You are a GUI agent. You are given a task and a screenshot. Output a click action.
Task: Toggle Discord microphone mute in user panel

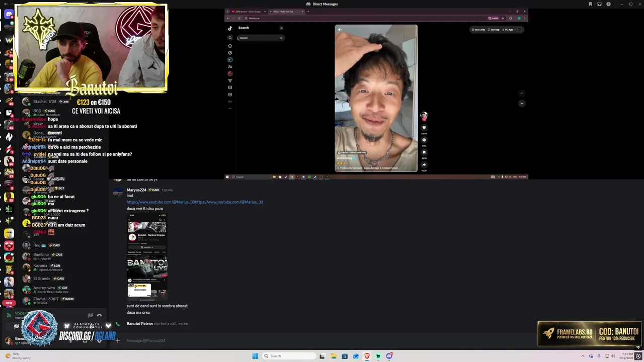(70, 340)
